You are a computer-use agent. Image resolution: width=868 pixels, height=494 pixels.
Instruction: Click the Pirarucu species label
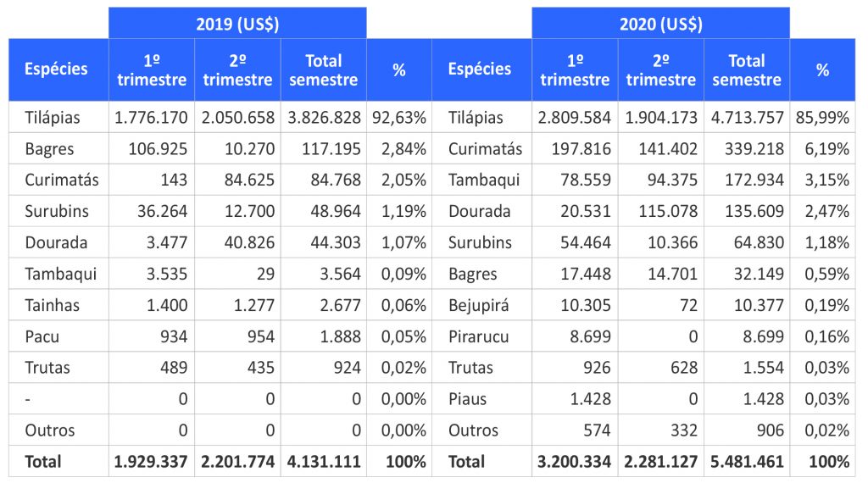point(479,336)
